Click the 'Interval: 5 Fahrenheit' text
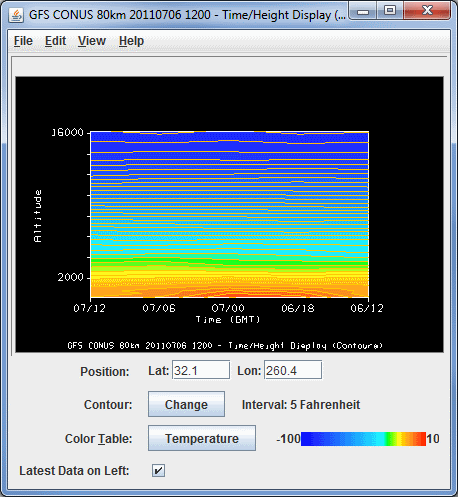 (x=301, y=405)
